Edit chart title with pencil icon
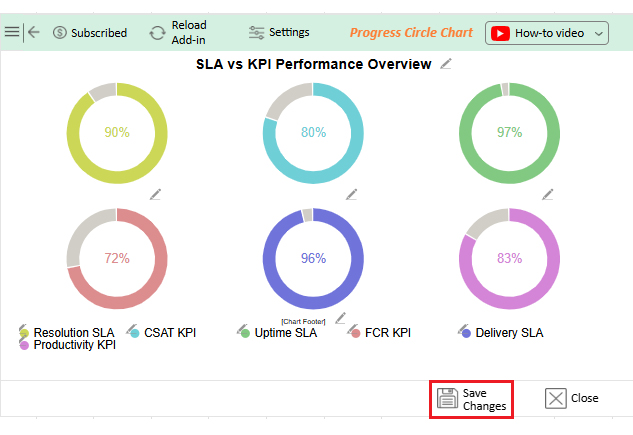This screenshot has height=435, width=633. tap(446, 64)
